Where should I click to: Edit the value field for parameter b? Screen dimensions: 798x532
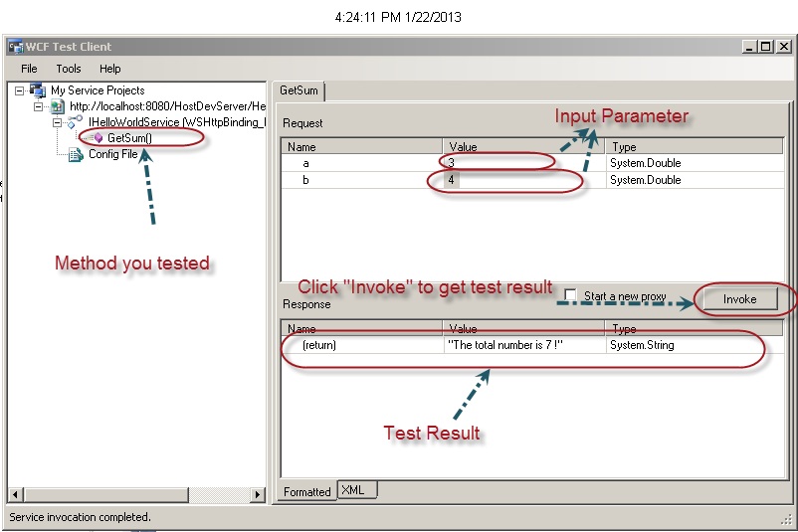pyautogui.click(x=524, y=180)
